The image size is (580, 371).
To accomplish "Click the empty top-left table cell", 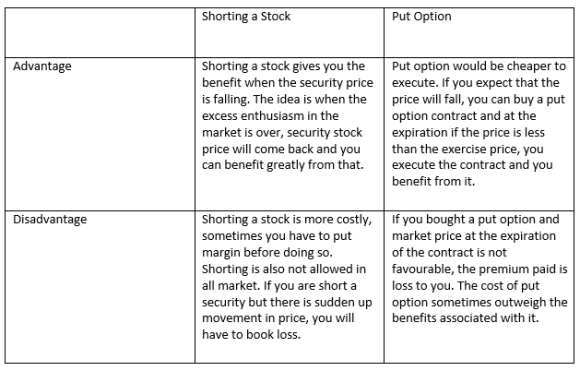I will (100, 33).
